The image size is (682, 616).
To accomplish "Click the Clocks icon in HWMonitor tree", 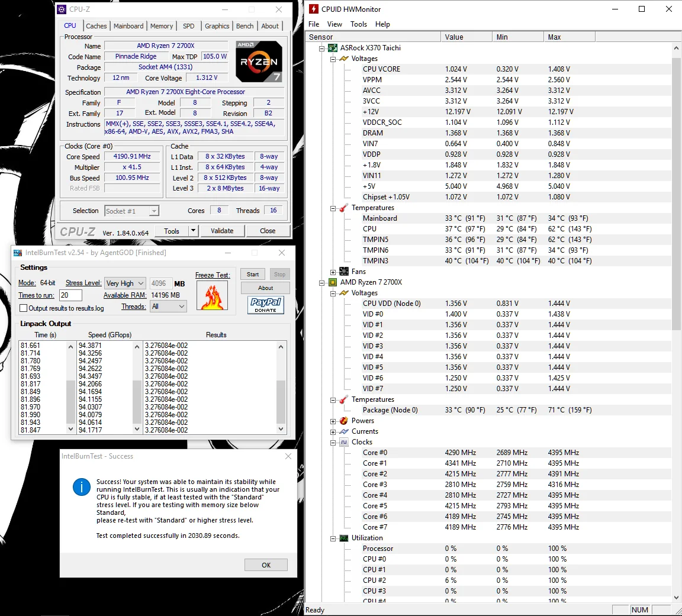I will point(344,442).
